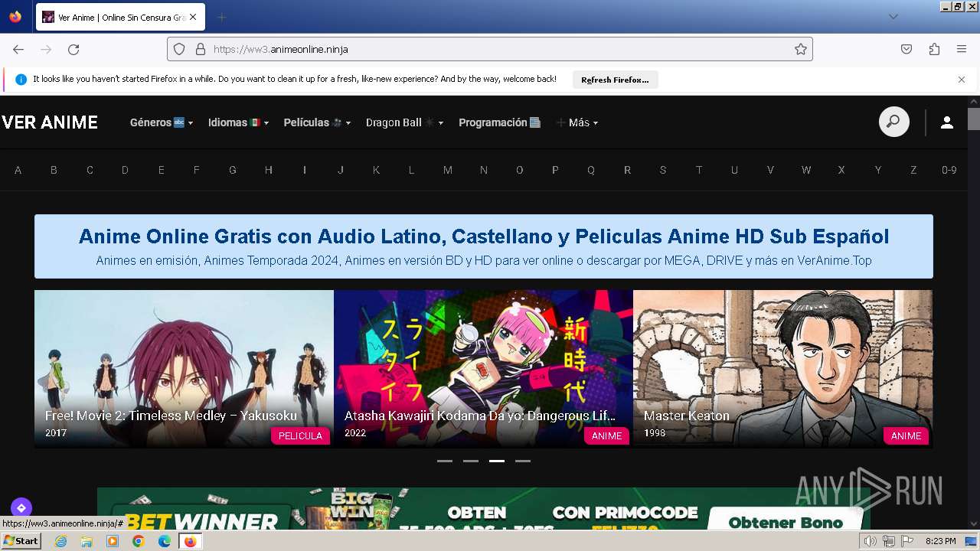Go to first carousel slide indicator
This screenshot has width=980, height=551.
click(445, 461)
